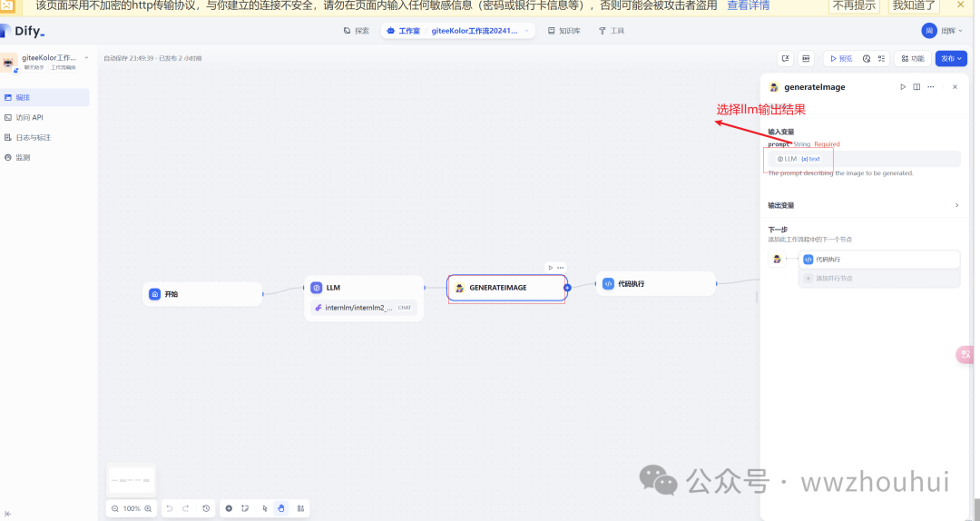The height and width of the screenshot is (521, 980).
Task: Run the generateImage node play icon
Action: (903, 87)
